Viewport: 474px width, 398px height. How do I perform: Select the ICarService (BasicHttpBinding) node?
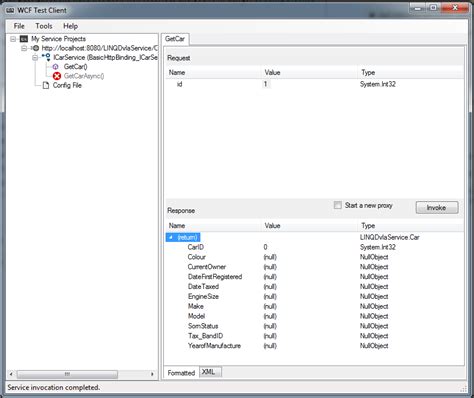(105, 57)
